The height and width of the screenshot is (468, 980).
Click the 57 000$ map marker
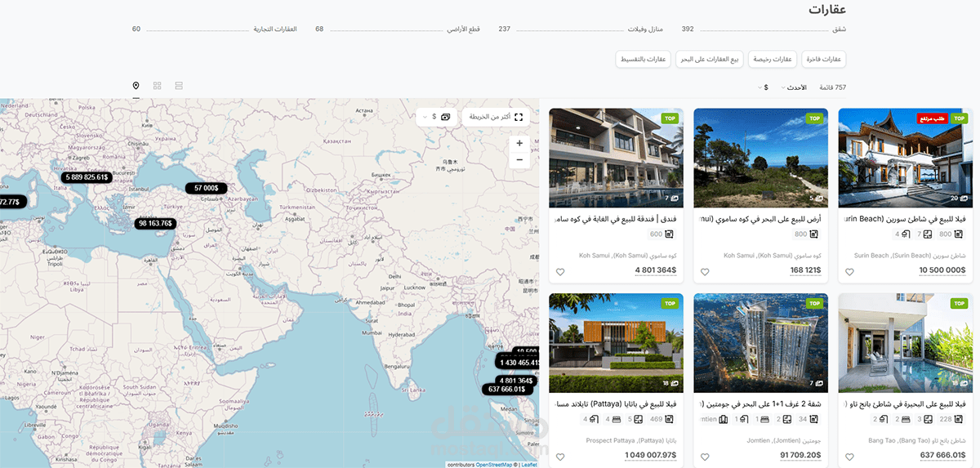[206, 188]
